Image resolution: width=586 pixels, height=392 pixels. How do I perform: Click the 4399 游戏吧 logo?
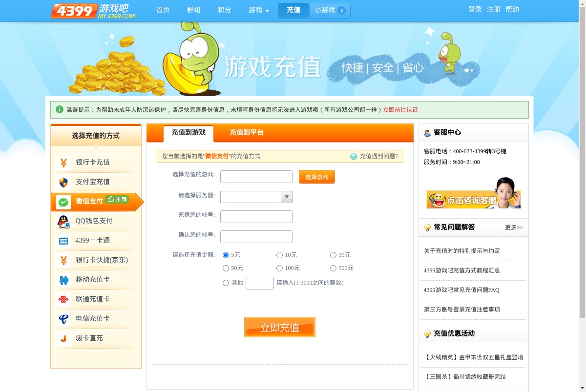[x=93, y=10]
